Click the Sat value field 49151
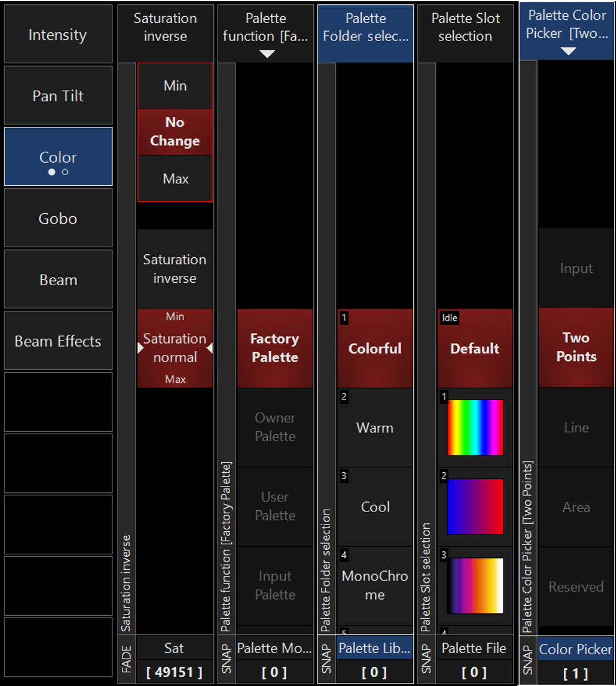The image size is (616, 686). tap(174, 672)
